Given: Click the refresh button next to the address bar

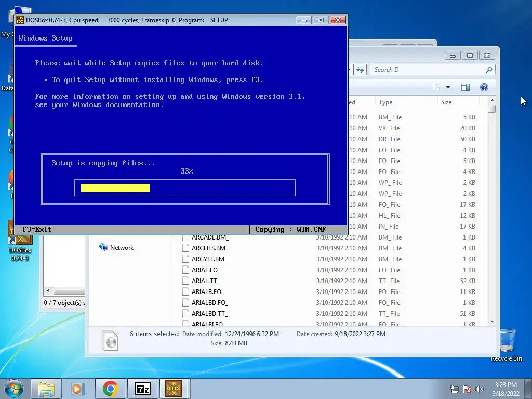Looking at the screenshot, I should [360, 70].
